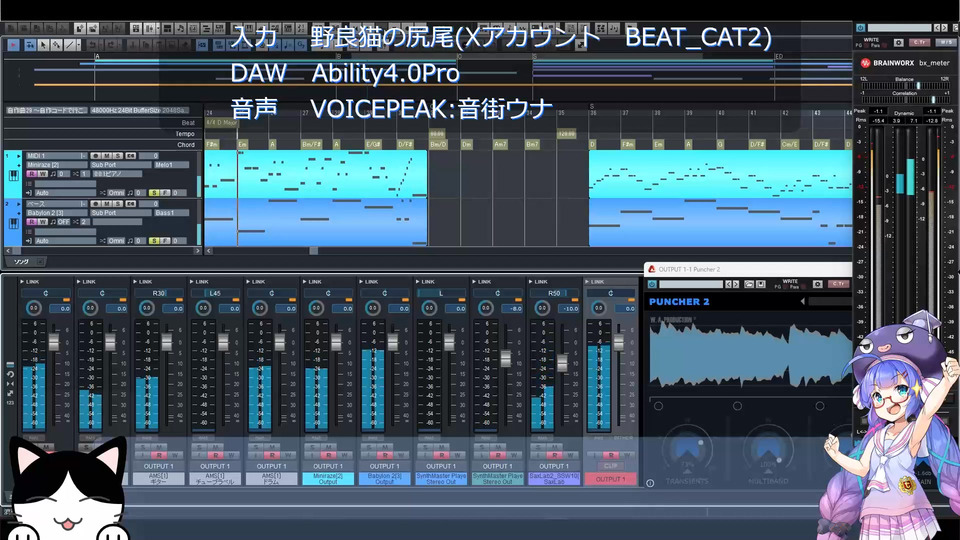Screen dimensions: 960x540
Task: Click the redo icon in the editor toolbar
Action: coord(111,45)
